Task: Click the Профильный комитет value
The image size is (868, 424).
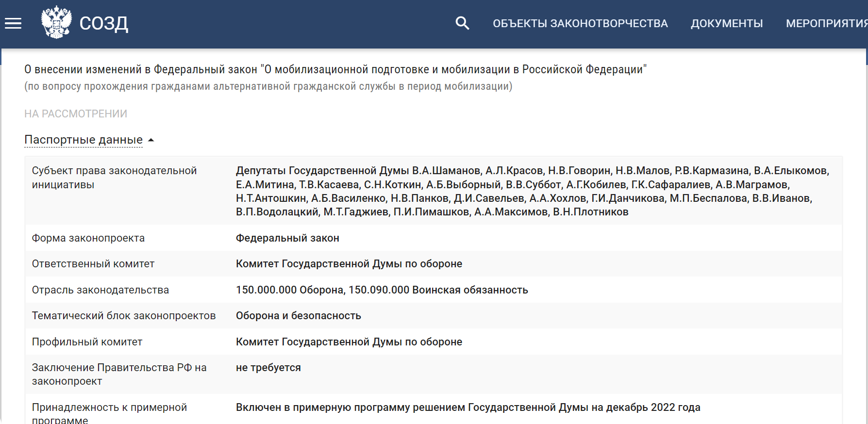Action: click(349, 342)
